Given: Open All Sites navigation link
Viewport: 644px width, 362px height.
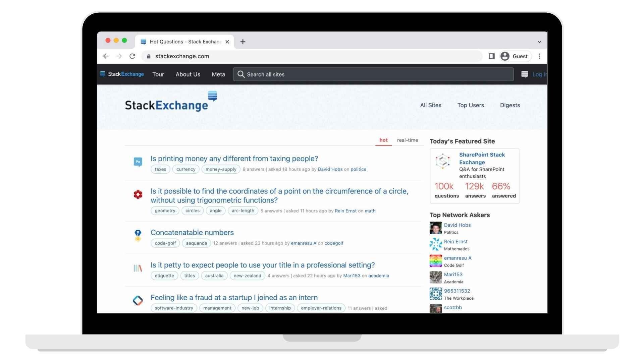Looking at the screenshot, I should [430, 106].
